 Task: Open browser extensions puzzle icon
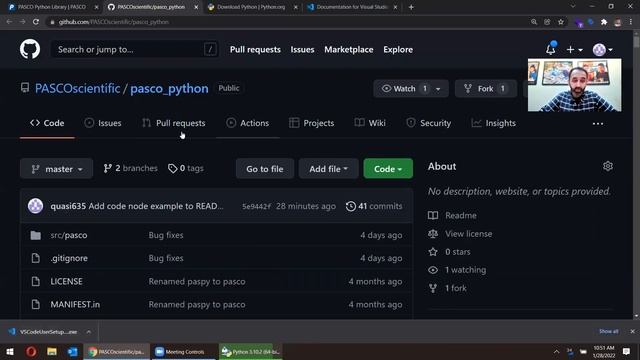click(x=604, y=22)
